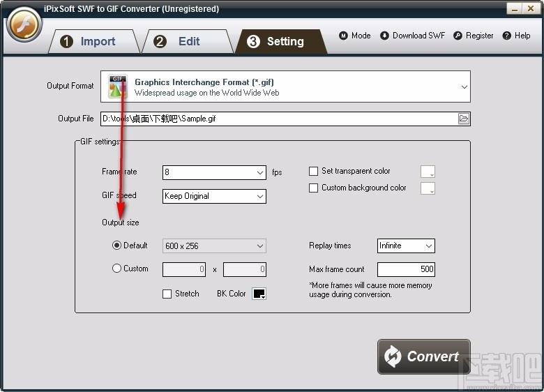Close the converter window

pyautogui.click(x=531, y=8)
